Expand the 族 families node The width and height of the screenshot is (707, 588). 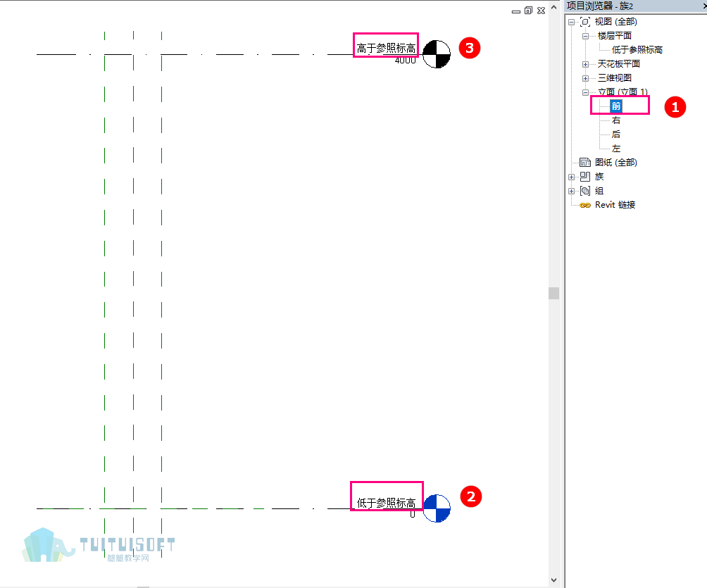571,177
